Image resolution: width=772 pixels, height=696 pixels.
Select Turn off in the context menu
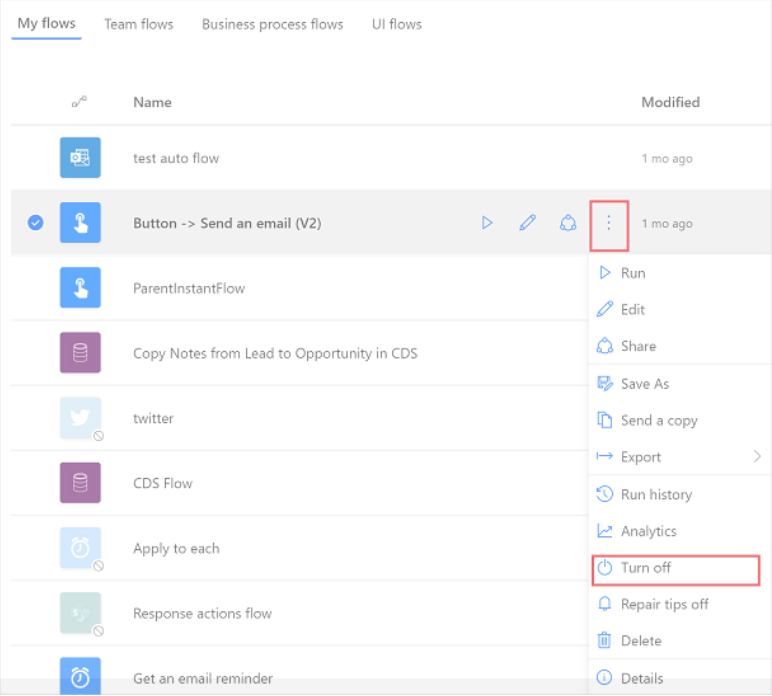(x=676, y=570)
